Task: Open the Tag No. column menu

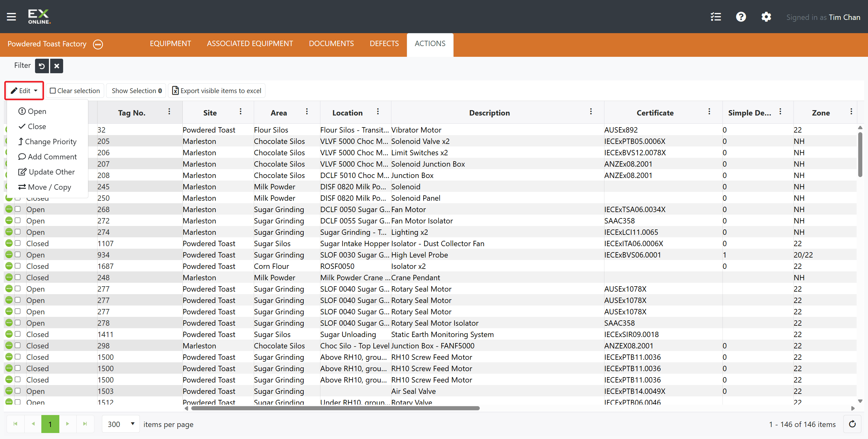Action: pyautogui.click(x=169, y=111)
